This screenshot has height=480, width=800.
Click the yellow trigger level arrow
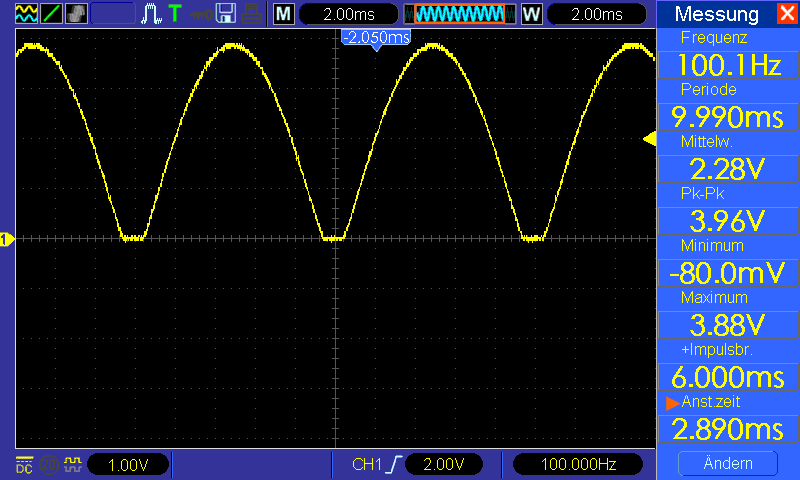pos(649,139)
